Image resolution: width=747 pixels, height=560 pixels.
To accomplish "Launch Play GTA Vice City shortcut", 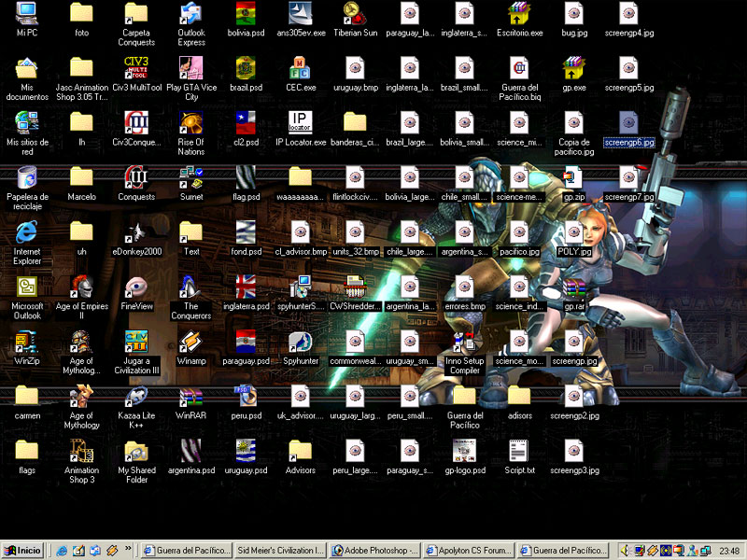I will [x=191, y=68].
